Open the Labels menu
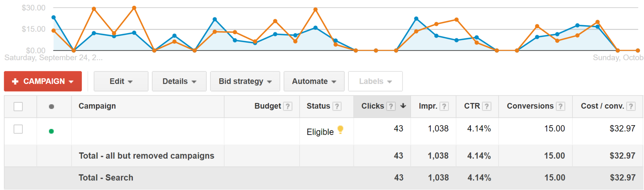The image size is (644, 190). 375,81
